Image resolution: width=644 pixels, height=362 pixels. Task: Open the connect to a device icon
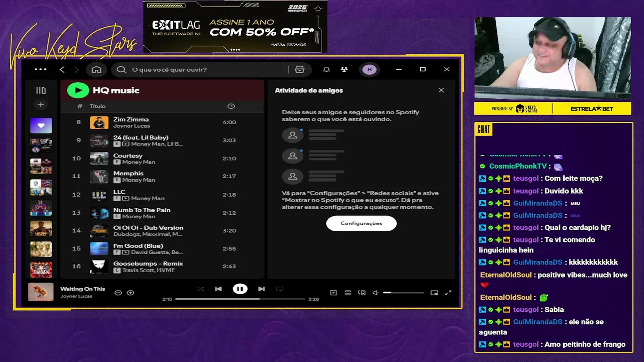tap(362, 293)
